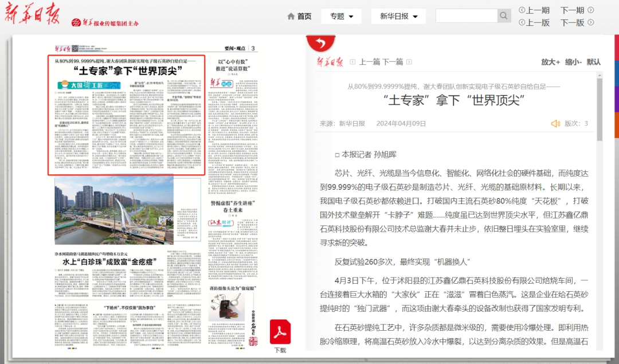Select the "土专家"拿下"世界顶尖" article region on the page
The image size is (619, 364).
(x=127, y=115)
